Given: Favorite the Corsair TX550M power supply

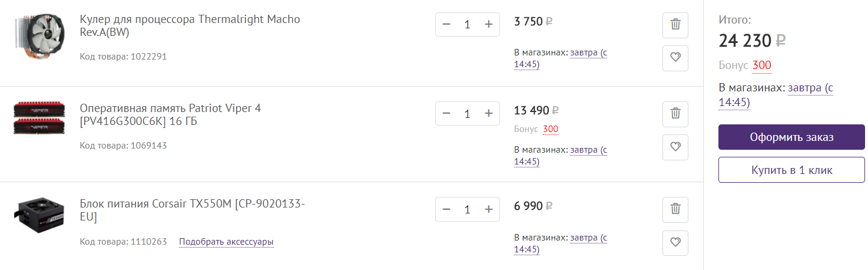Looking at the screenshot, I should pyautogui.click(x=675, y=242).
